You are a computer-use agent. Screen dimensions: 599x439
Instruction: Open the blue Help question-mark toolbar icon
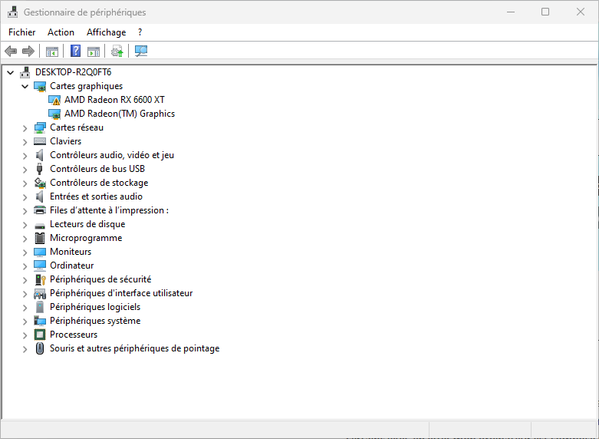76,51
